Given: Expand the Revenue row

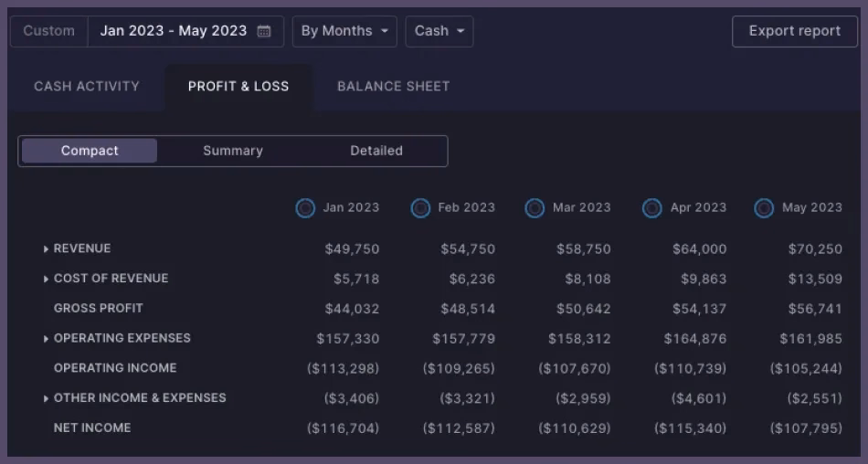Looking at the screenshot, I should click(x=47, y=249).
